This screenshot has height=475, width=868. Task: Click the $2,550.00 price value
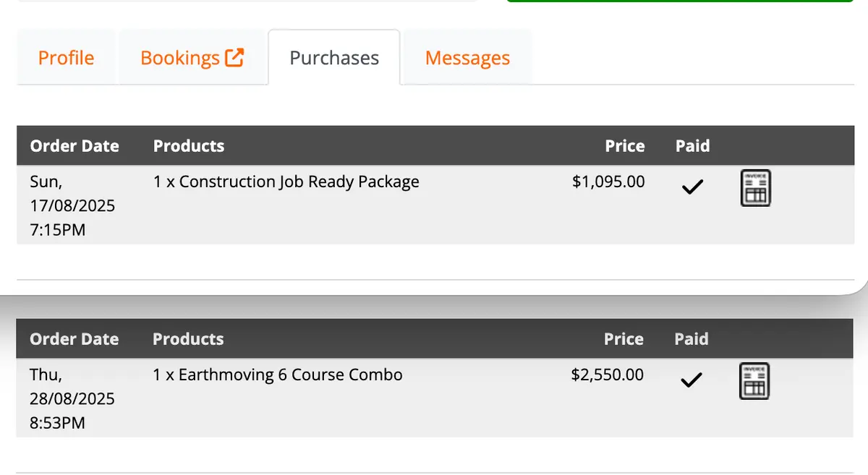tap(608, 375)
